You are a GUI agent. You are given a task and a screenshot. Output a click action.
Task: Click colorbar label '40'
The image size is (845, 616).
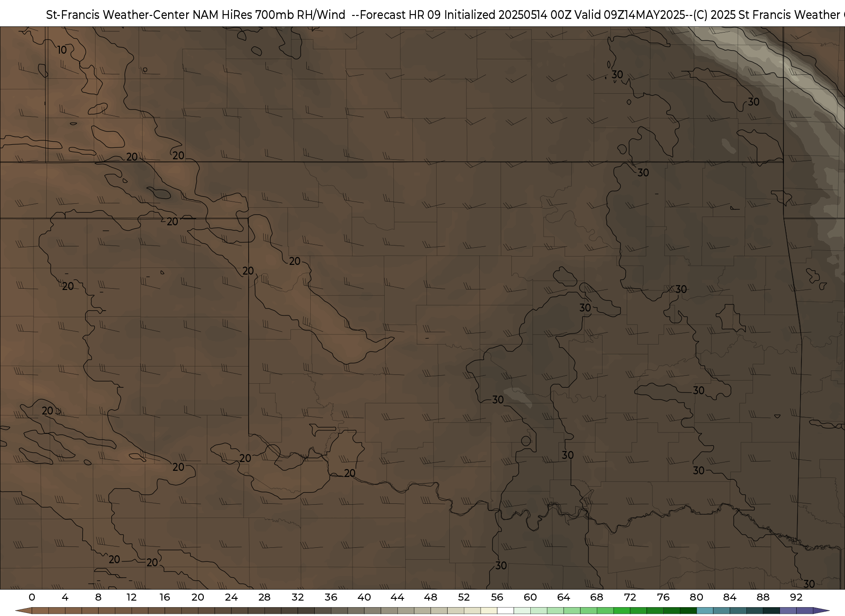click(x=364, y=598)
